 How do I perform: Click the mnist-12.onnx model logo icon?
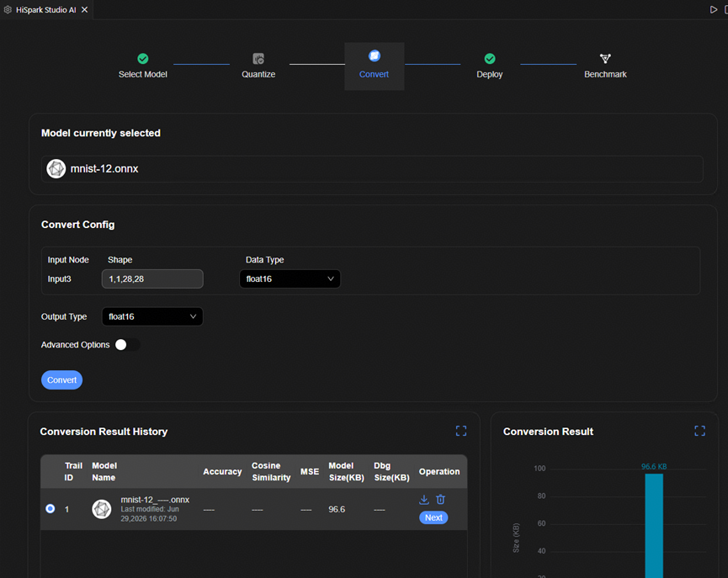point(56,168)
